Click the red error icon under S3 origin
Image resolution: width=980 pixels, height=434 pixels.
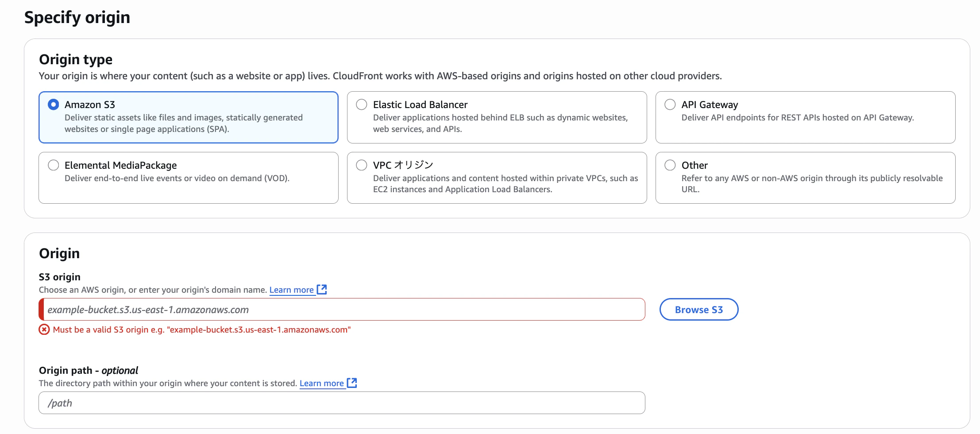tap(44, 329)
